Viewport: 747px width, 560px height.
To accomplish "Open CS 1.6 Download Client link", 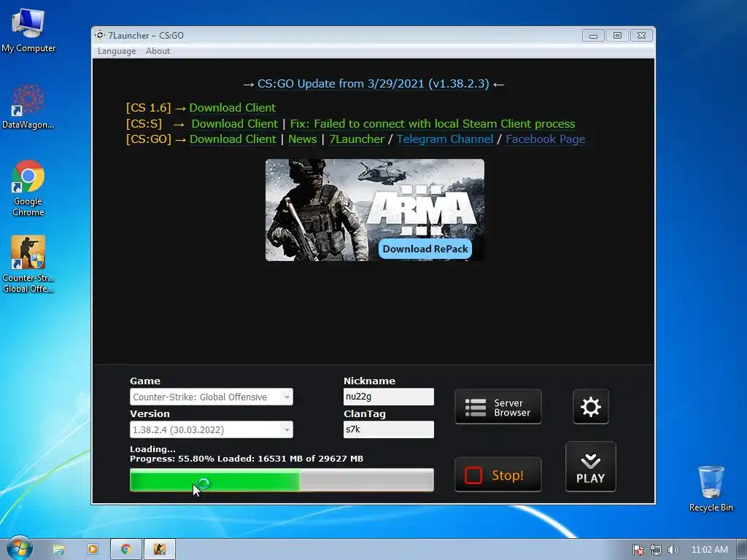I will pos(233,108).
